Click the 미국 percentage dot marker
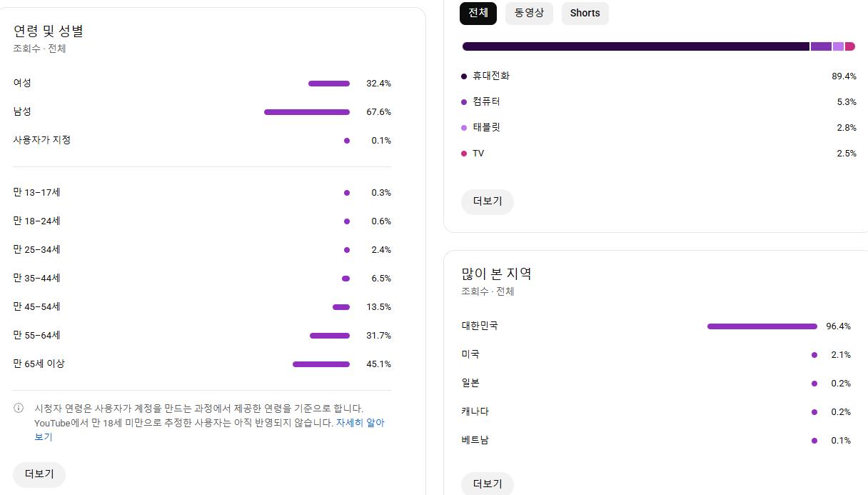This screenshot has height=495, width=868. [814, 355]
